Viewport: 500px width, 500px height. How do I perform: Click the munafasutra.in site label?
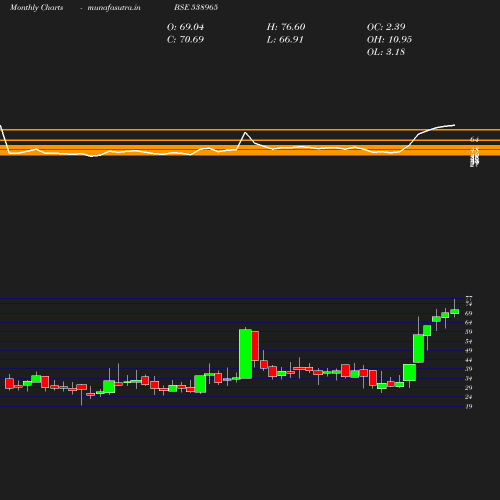pos(114,7)
